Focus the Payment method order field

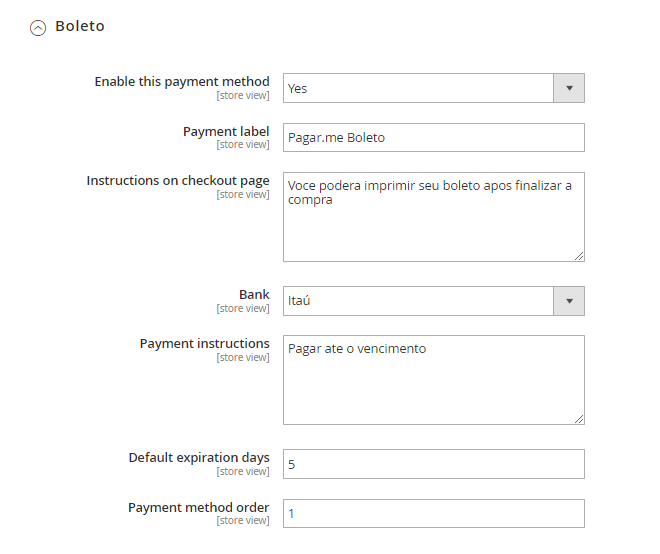click(433, 513)
